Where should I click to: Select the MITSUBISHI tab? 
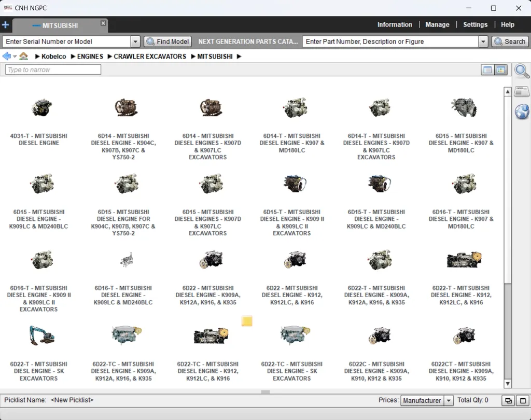coord(60,25)
